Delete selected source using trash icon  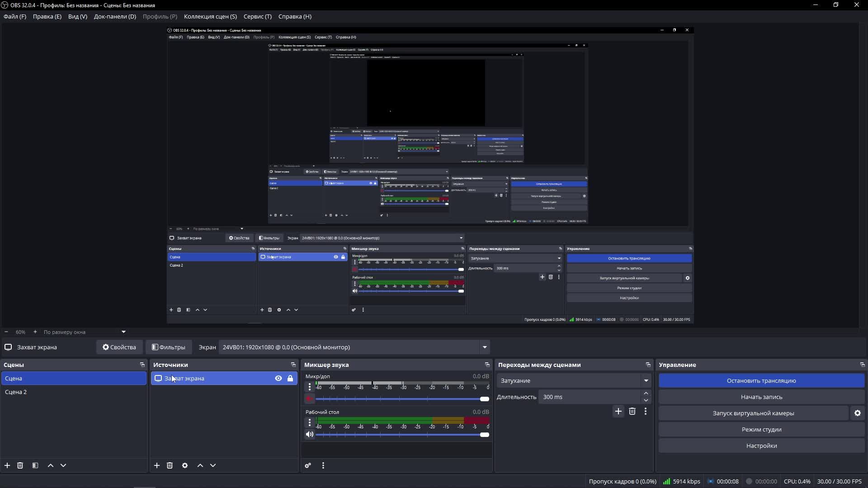click(170, 465)
